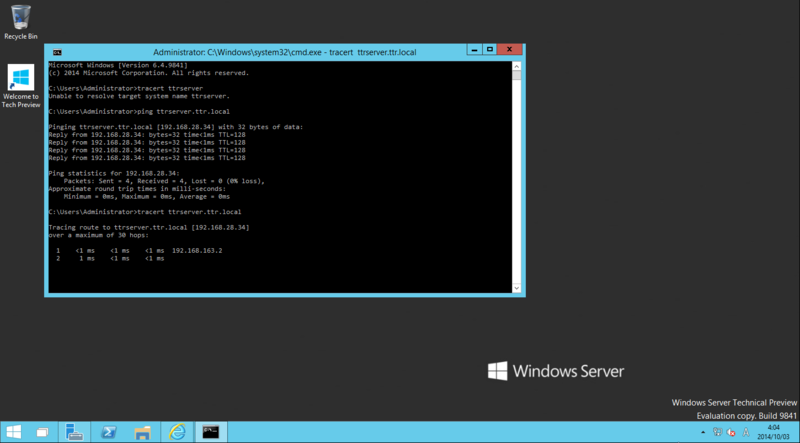Click the Command Prompt title bar text
Viewport: 800px width, 443px height.
pyautogui.click(x=285, y=52)
